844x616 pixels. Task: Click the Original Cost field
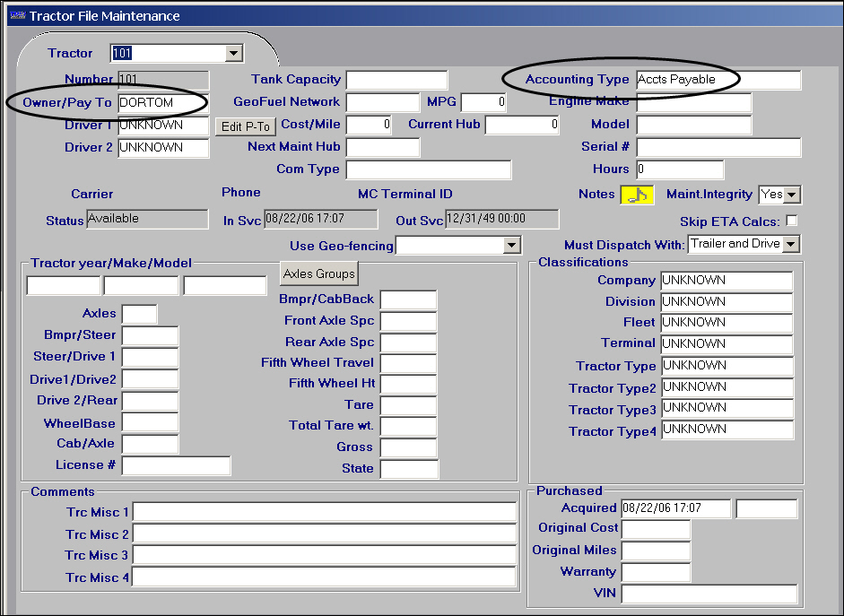[656, 529]
